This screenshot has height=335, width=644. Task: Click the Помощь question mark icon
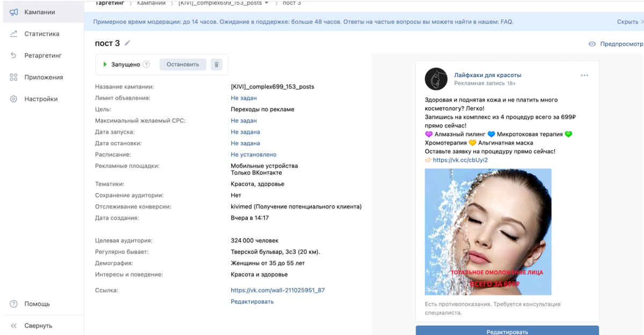point(14,304)
